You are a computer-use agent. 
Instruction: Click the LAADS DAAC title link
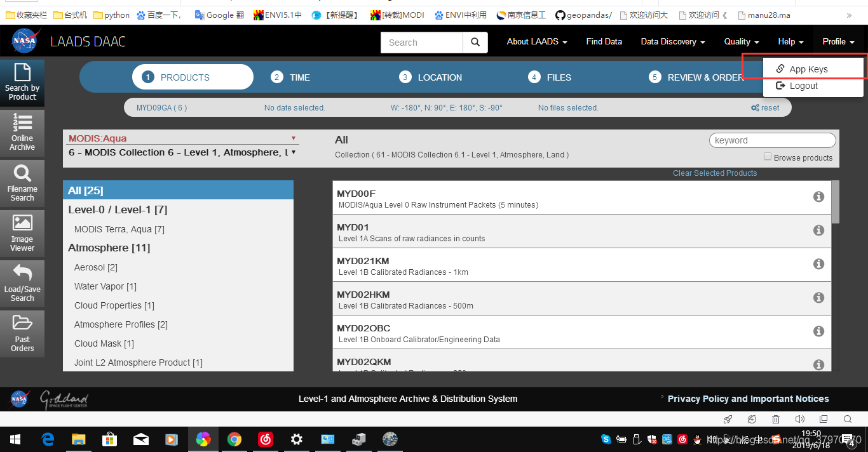tap(88, 42)
